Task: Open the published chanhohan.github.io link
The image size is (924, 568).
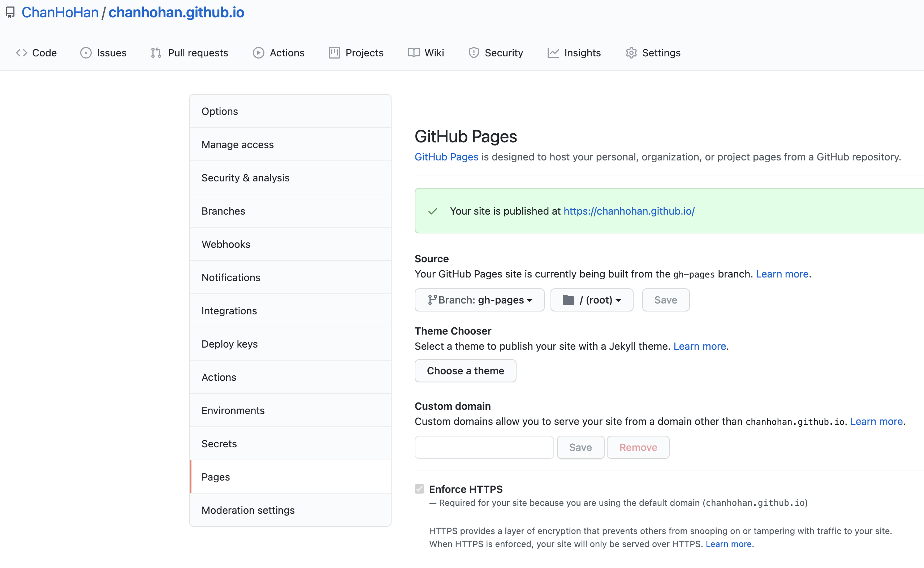Action: 629,211
